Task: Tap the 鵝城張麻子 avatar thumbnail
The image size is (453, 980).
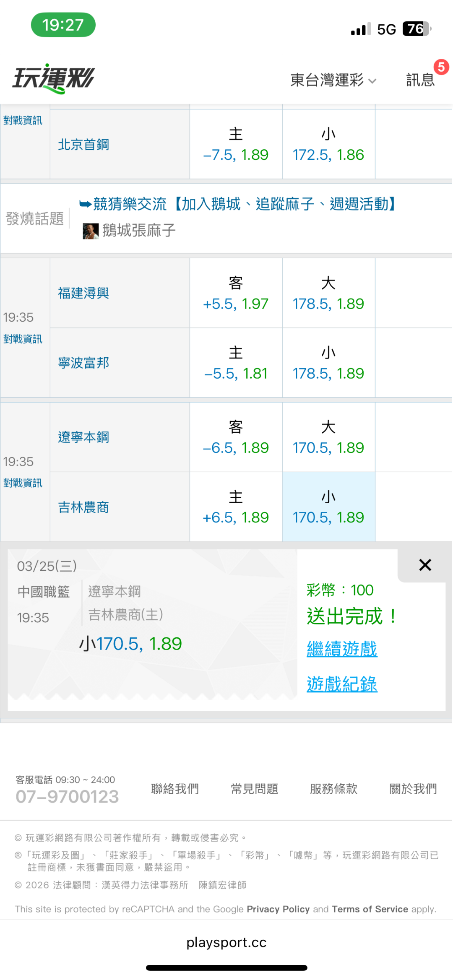Action: coord(91,231)
